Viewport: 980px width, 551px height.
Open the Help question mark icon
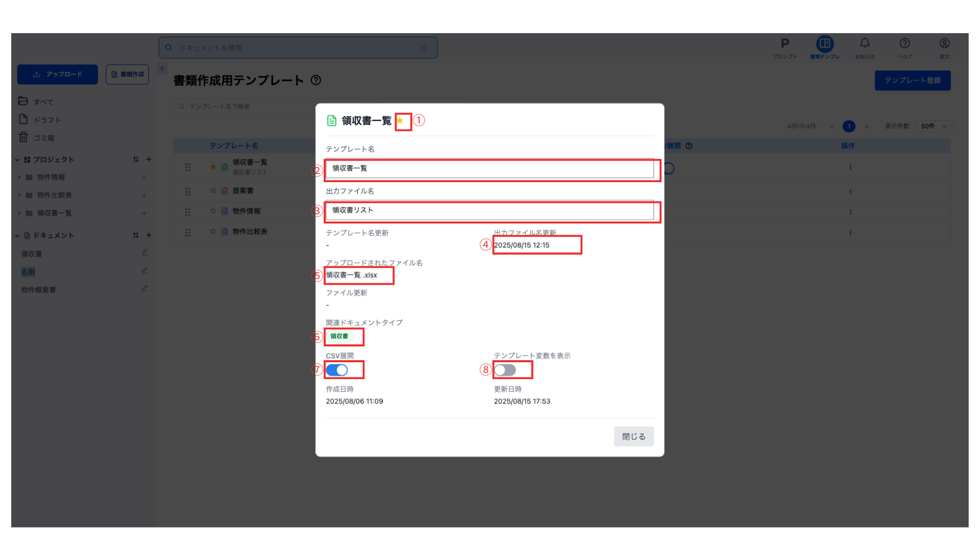tap(904, 44)
